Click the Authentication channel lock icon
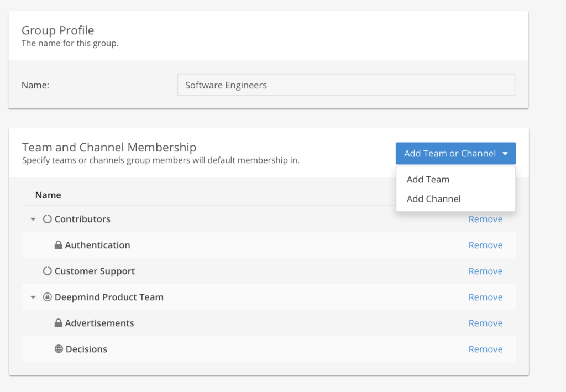Viewport: 566px width, 392px height. (58, 245)
